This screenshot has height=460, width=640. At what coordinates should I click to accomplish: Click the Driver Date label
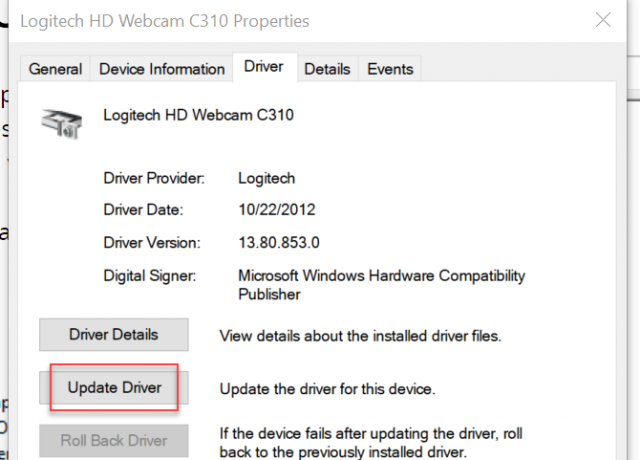143,210
